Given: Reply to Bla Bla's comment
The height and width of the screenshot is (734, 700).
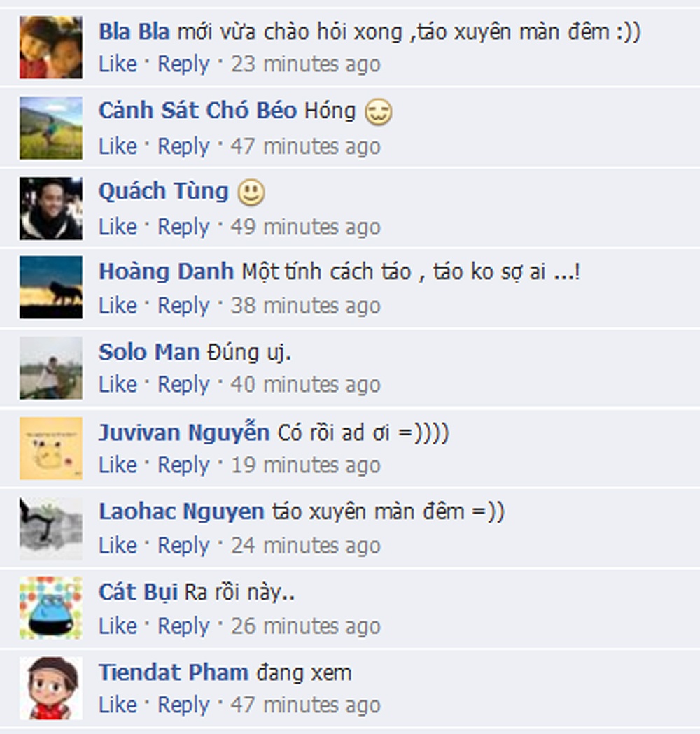Looking at the screenshot, I should (183, 64).
